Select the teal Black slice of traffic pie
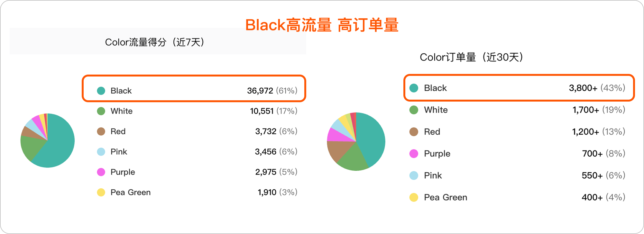The height and width of the screenshot is (234, 644). coord(60,145)
